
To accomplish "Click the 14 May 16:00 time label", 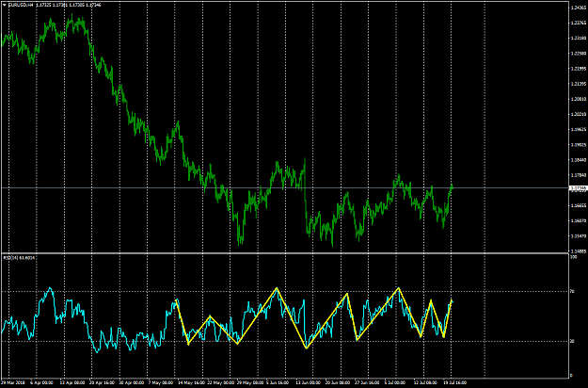I will click(191, 382).
